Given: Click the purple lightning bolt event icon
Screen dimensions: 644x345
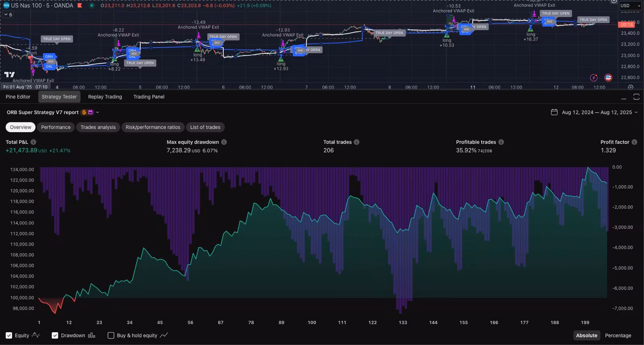Looking at the screenshot, I should [x=594, y=78].
